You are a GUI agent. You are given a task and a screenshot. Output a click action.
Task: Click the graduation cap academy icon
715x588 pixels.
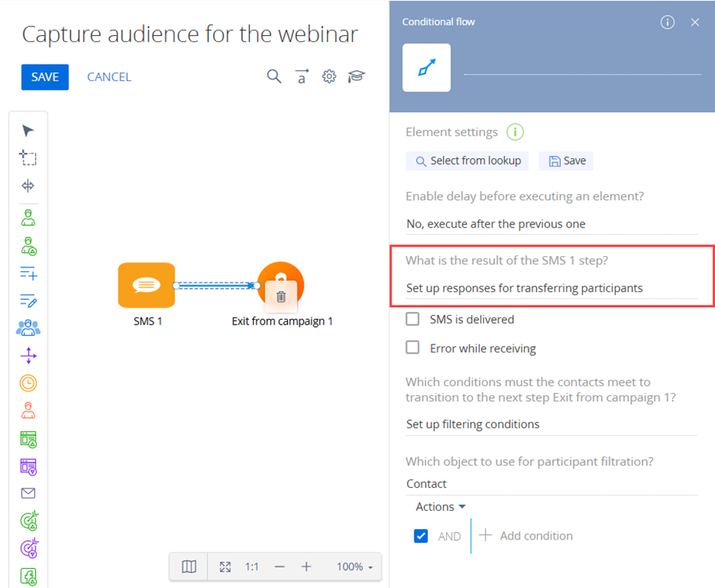click(356, 76)
